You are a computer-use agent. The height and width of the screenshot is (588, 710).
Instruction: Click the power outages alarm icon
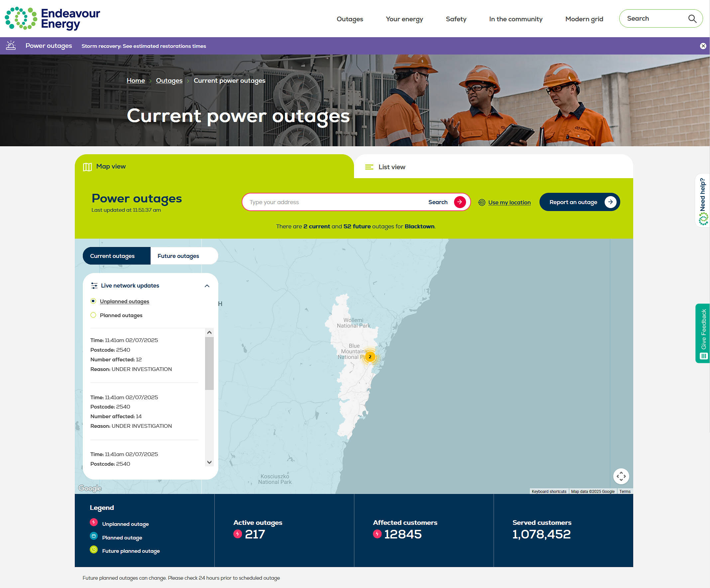11,46
